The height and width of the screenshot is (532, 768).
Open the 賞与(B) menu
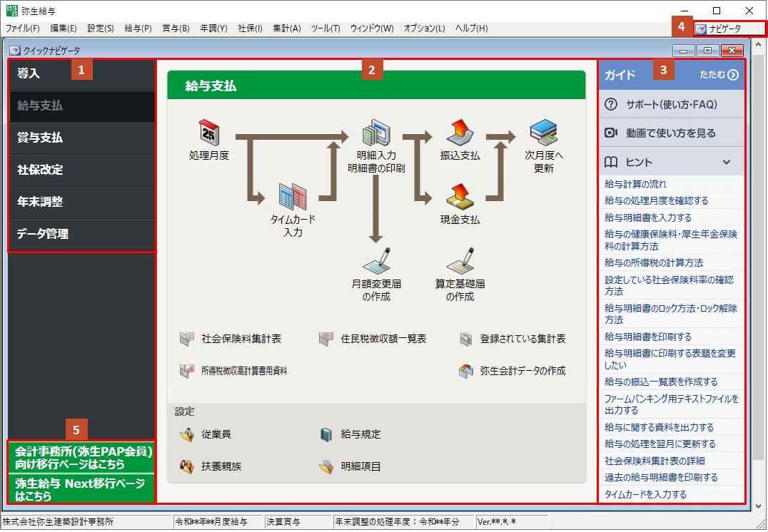176,29
